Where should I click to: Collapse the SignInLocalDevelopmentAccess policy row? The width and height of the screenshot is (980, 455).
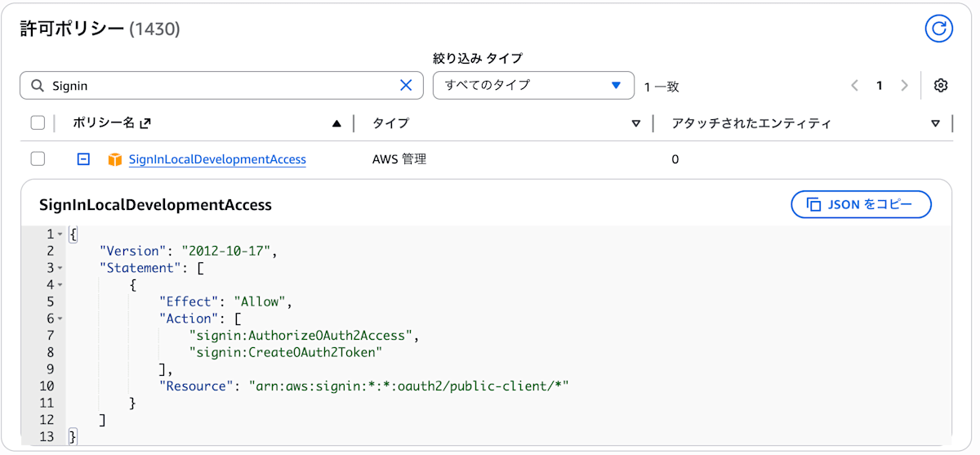pyautogui.click(x=83, y=159)
